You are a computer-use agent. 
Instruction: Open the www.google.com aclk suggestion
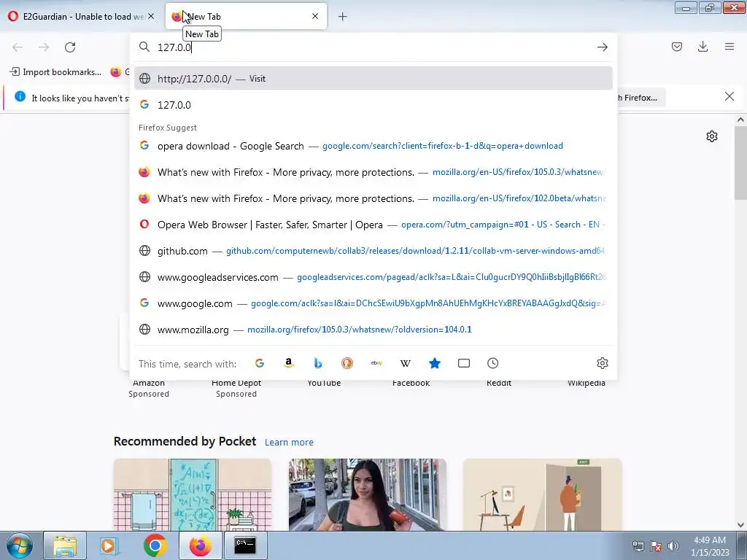click(373, 303)
